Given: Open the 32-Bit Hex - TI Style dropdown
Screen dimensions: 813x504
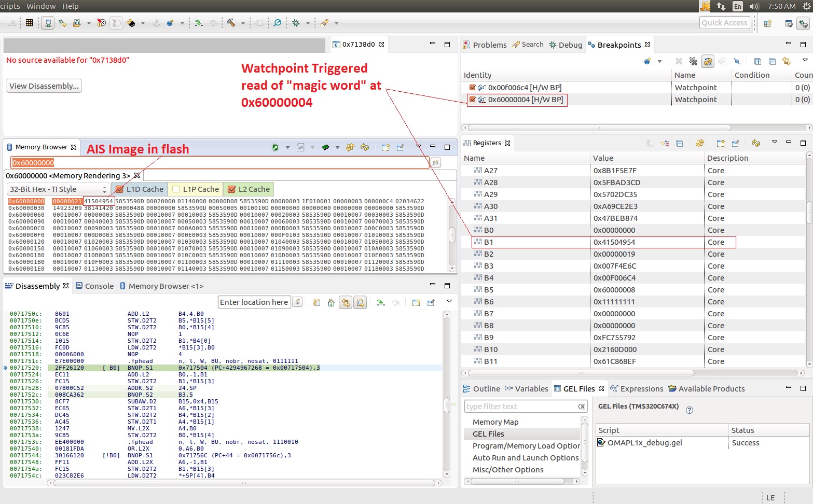Looking at the screenshot, I should [x=58, y=189].
